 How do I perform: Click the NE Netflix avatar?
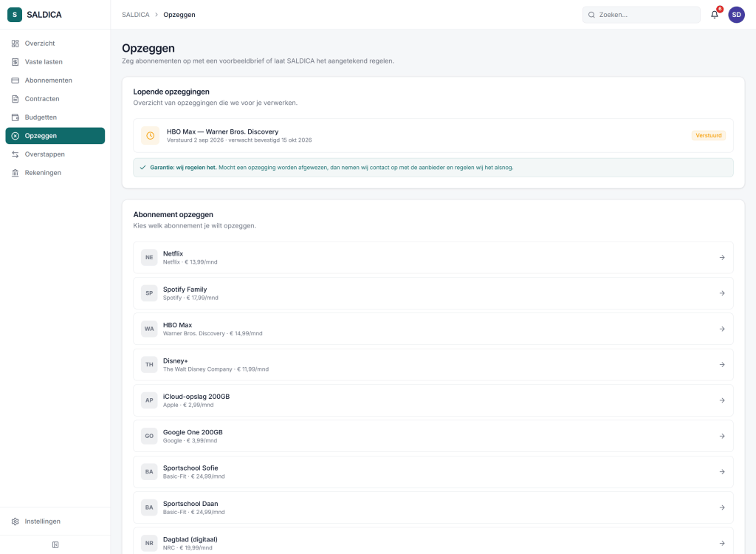click(x=149, y=258)
